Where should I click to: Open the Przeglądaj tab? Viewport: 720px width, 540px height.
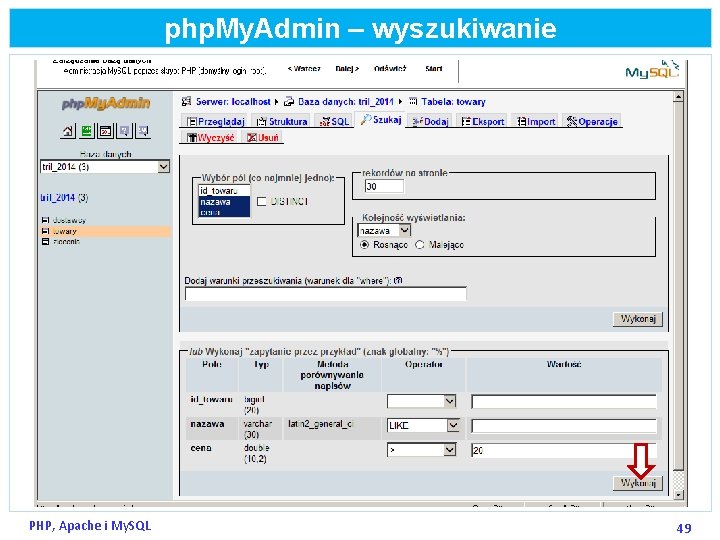click(x=214, y=122)
